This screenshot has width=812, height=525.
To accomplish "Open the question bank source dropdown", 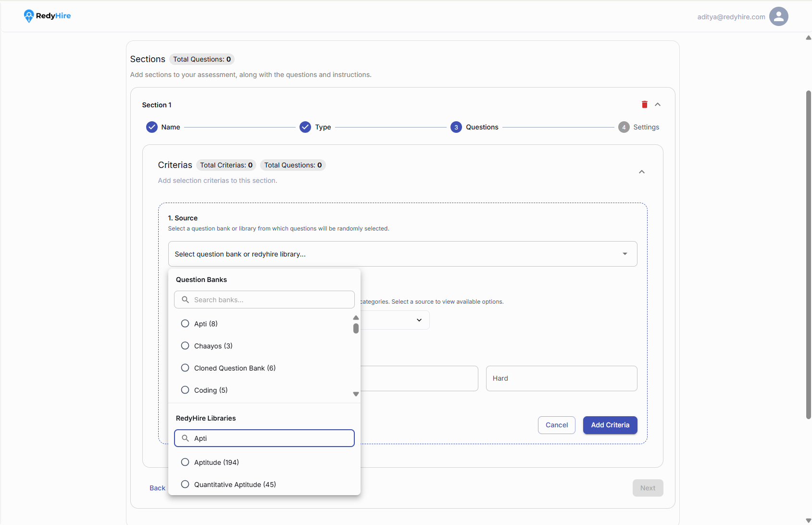I will click(x=403, y=254).
